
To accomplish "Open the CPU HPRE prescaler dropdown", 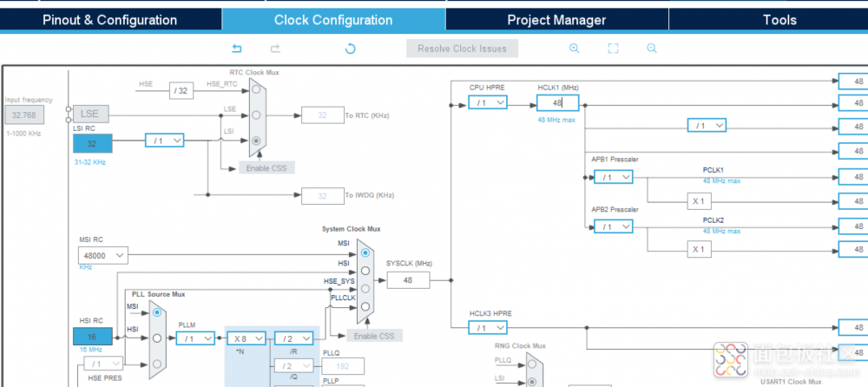I will coord(487,102).
